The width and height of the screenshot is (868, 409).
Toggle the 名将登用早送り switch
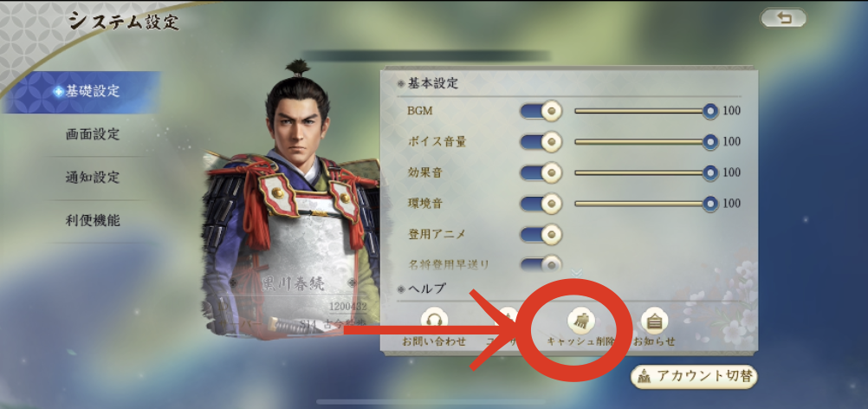(541, 264)
